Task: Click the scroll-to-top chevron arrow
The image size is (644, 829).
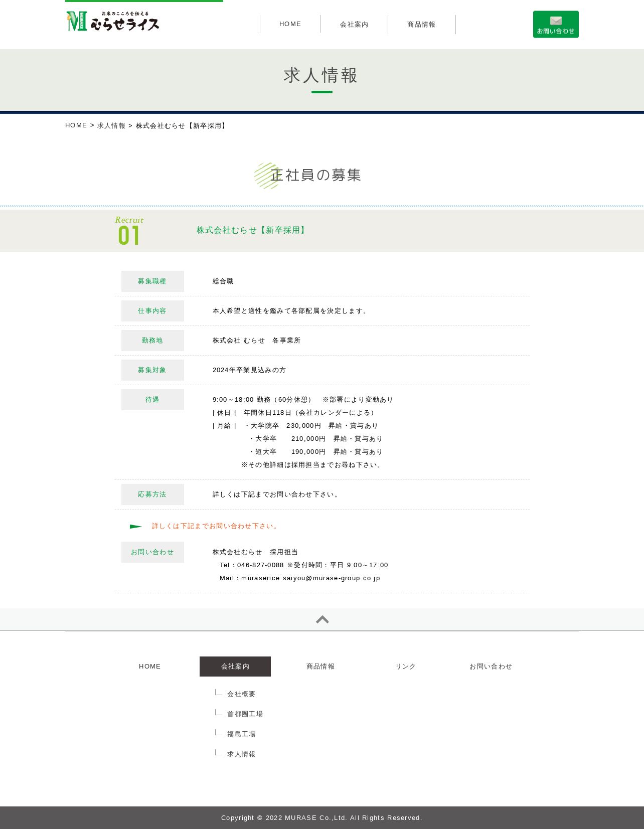Action: pos(322,619)
